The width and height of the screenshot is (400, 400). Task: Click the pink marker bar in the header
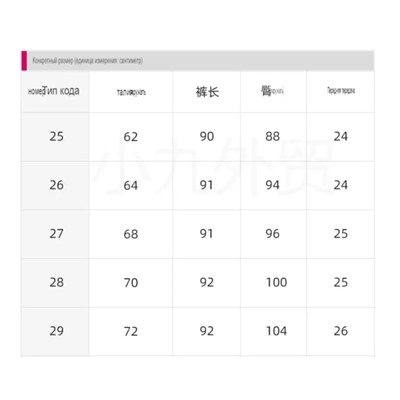click(x=24, y=61)
